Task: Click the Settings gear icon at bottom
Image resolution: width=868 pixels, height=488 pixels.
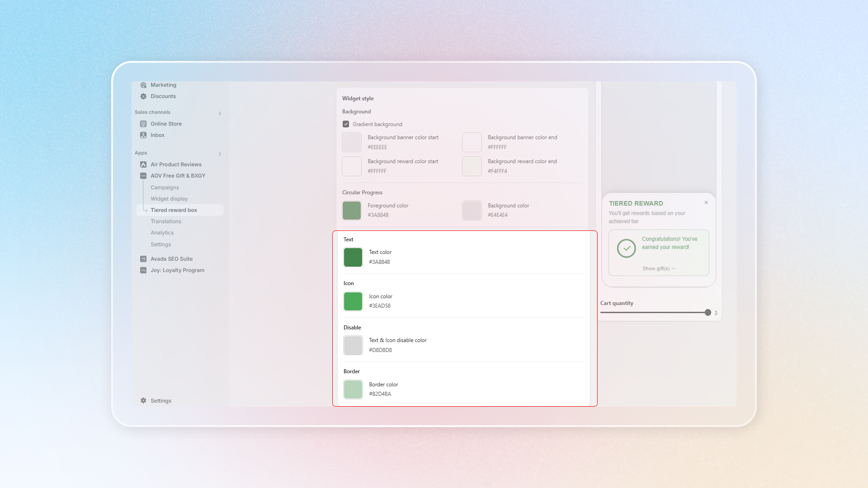Action: click(x=143, y=401)
